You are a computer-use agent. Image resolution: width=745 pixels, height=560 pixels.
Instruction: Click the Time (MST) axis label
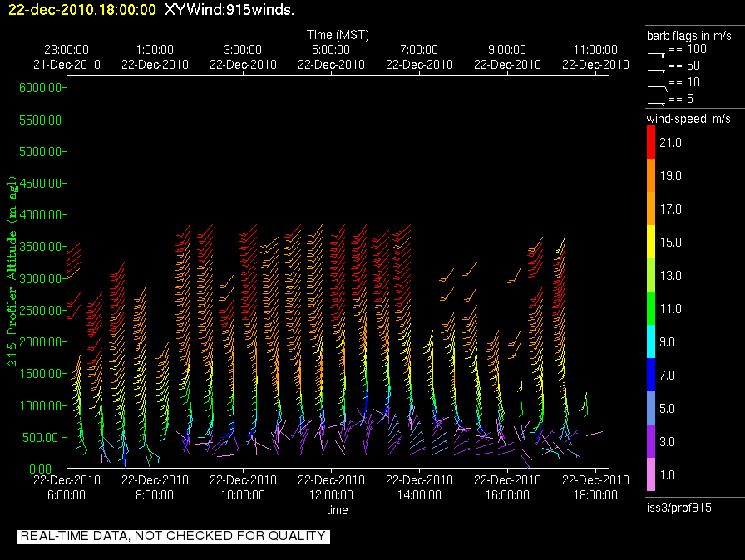338,35
